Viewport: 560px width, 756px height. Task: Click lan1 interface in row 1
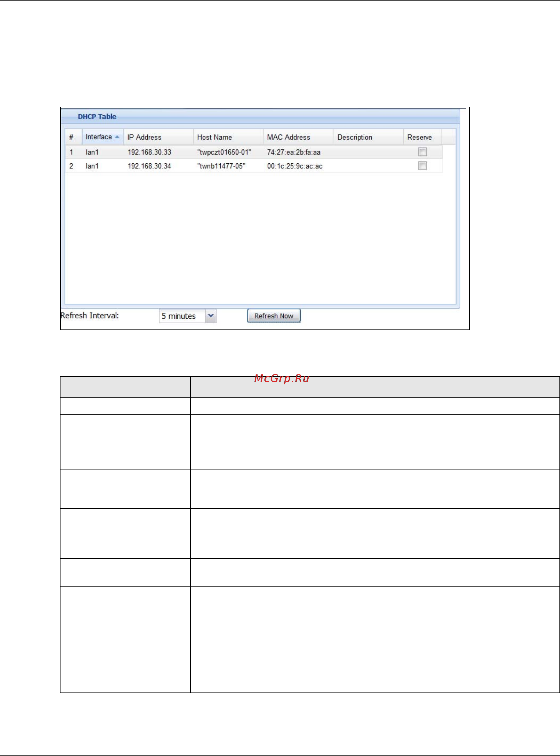point(92,152)
